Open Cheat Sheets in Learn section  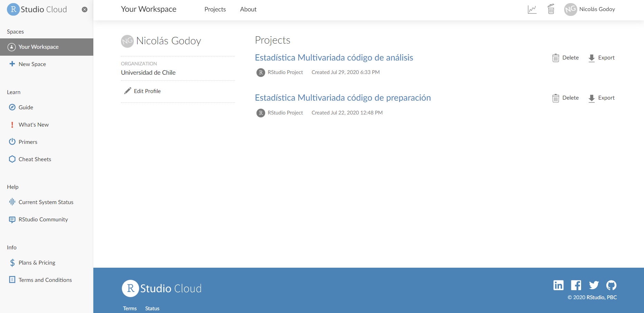pos(35,159)
